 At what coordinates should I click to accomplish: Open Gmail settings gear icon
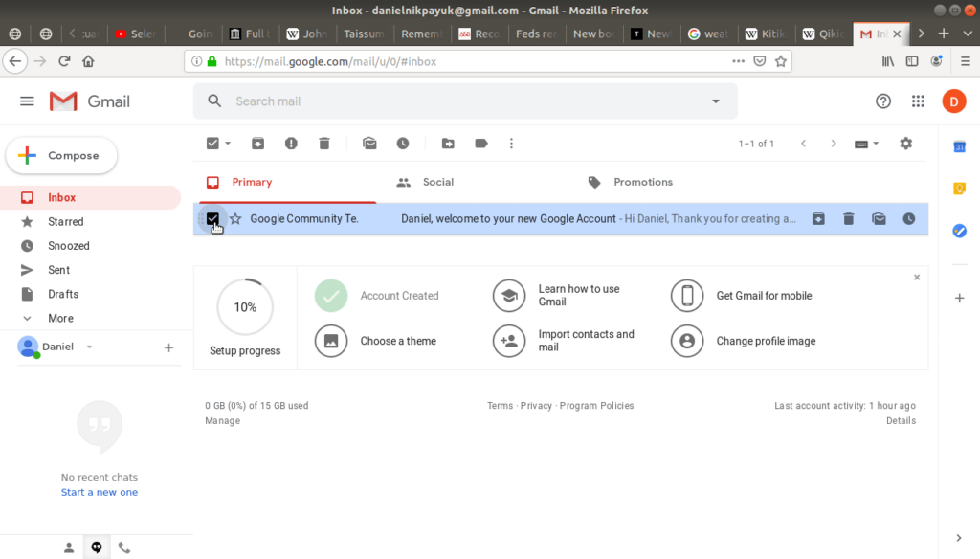pos(905,144)
